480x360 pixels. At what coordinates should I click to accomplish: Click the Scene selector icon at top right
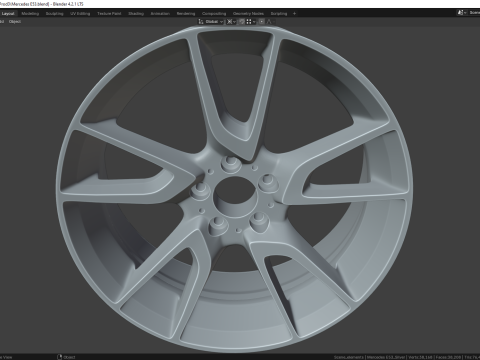click(461, 13)
